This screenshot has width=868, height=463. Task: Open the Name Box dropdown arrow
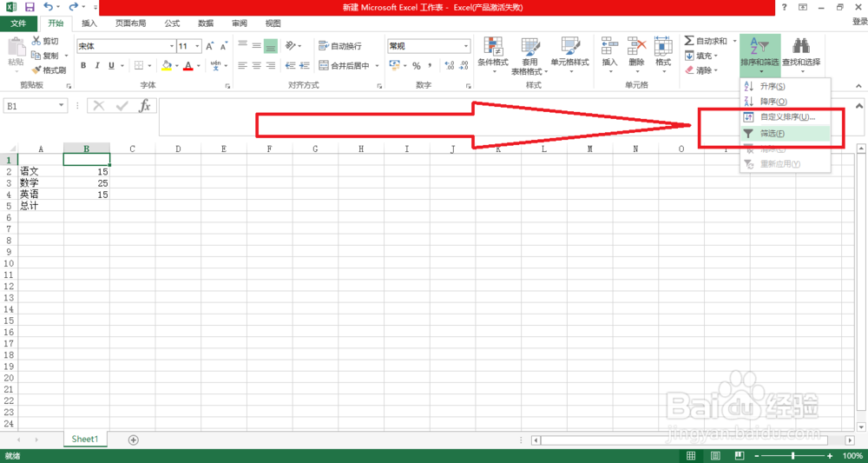coord(62,105)
